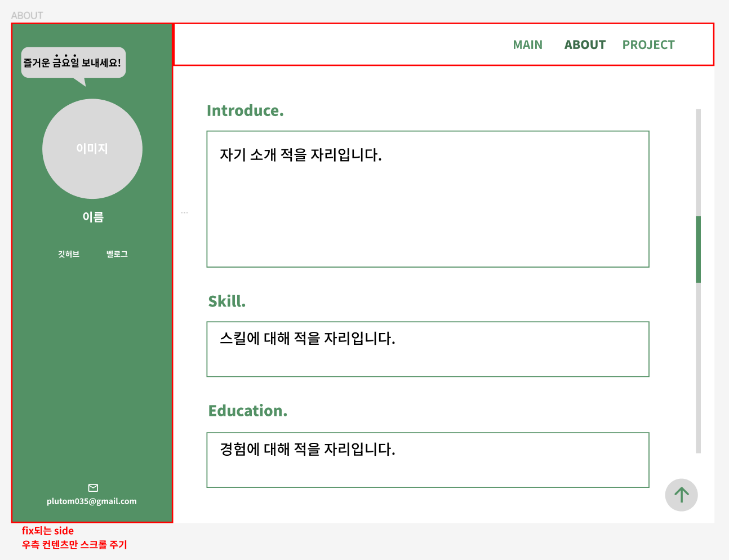Viewport: 729px width, 560px height.
Task: Open the 벨로그 link
Action: [117, 254]
